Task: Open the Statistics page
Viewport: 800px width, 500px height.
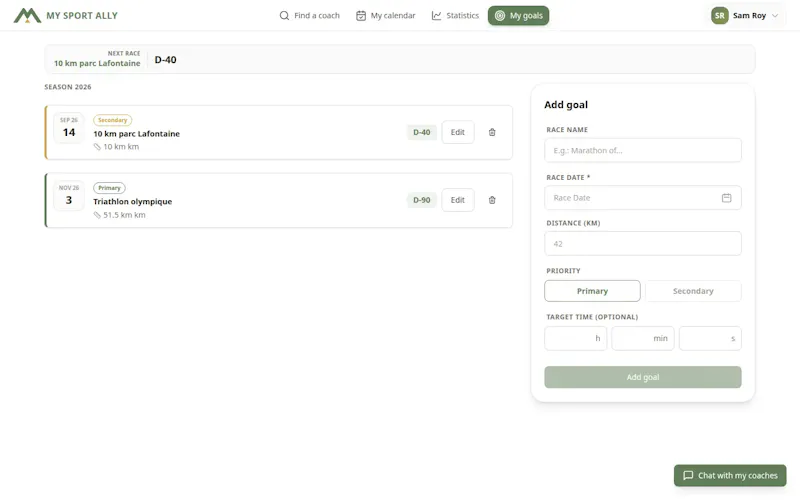Action: click(x=455, y=16)
